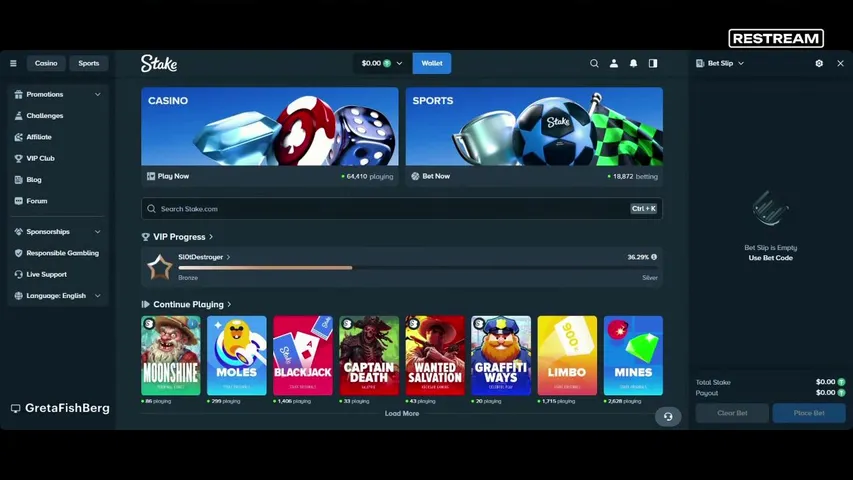The width and height of the screenshot is (853, 480).
Task: Click Load More below games
Action: (x=402, y=414)
